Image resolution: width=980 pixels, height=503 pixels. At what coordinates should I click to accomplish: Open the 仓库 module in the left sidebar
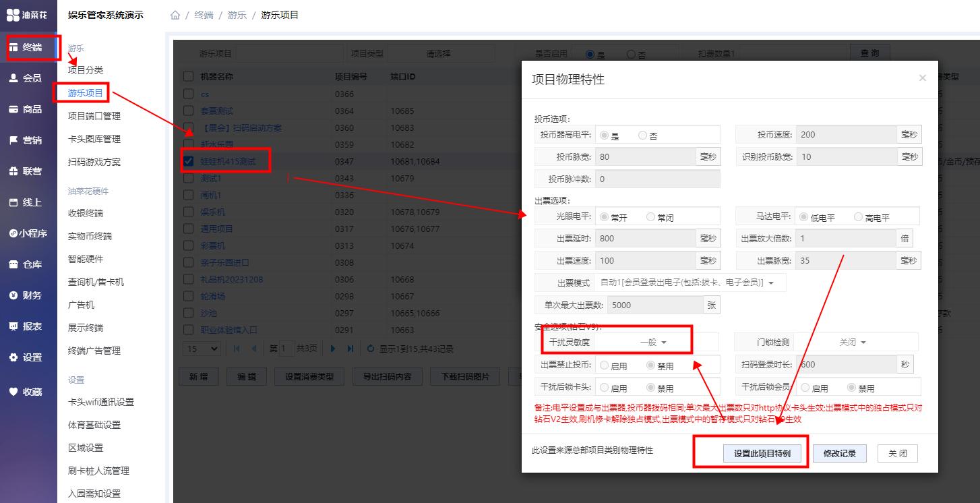[x=27, y=264]
